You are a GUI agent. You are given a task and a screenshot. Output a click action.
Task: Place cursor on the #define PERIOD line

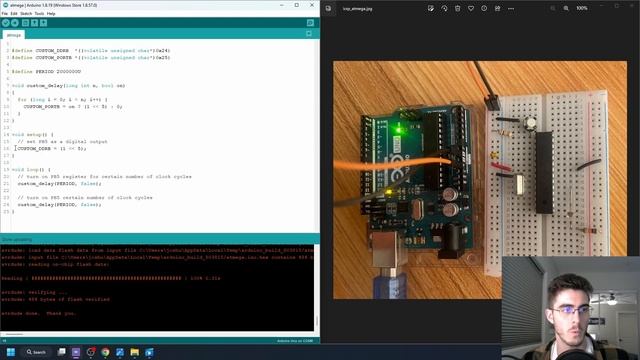pyautogui.click(x=46, y=71)
